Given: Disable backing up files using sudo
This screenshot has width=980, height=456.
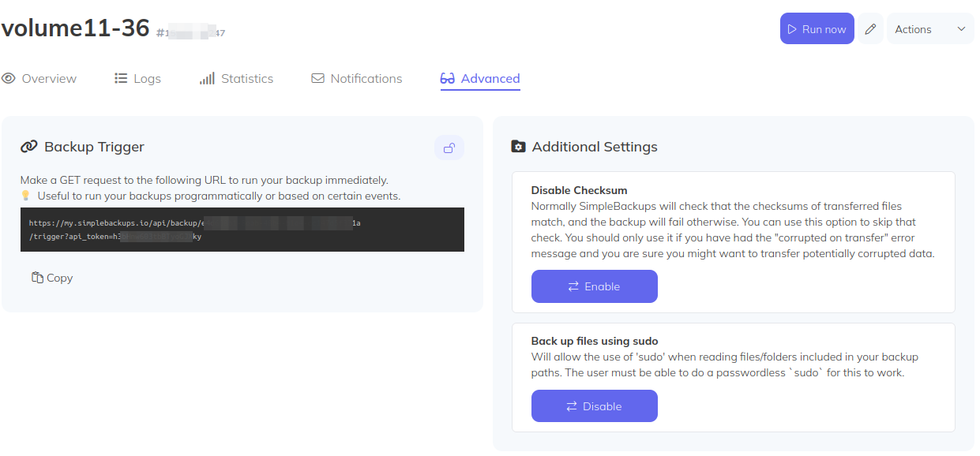Looking at the screenshot, I should point(595,406).
